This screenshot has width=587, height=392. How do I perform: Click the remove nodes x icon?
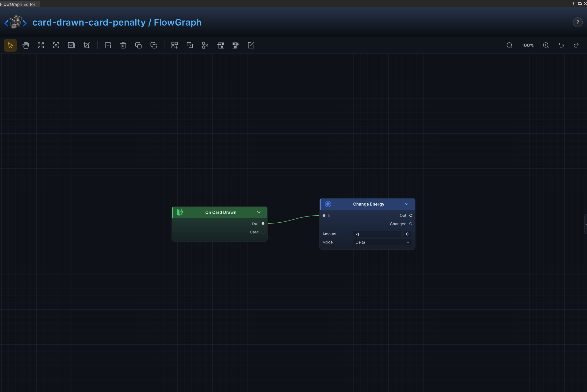[x=205, y=45]
